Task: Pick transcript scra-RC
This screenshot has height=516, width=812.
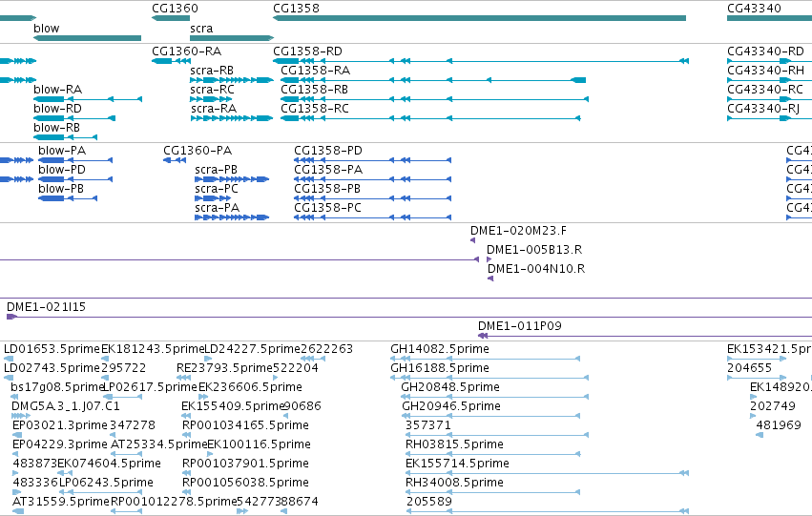Action: tap(213, 90)
